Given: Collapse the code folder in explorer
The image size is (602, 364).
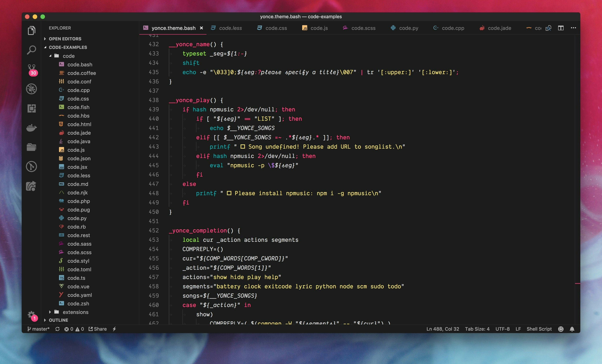Looking at the screenshot, I should click(x=68, y=56).
